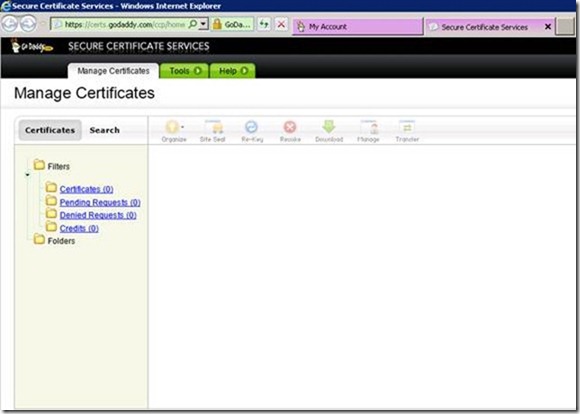Open the address bar dropdown arrow
The height and width of the screenshot is (414, 580).
coord(203,24)
